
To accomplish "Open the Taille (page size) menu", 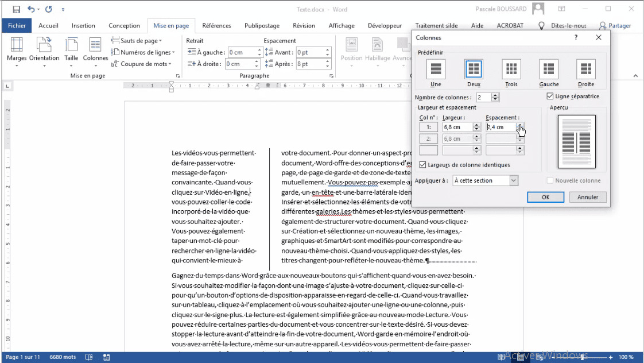I will 71,52.
